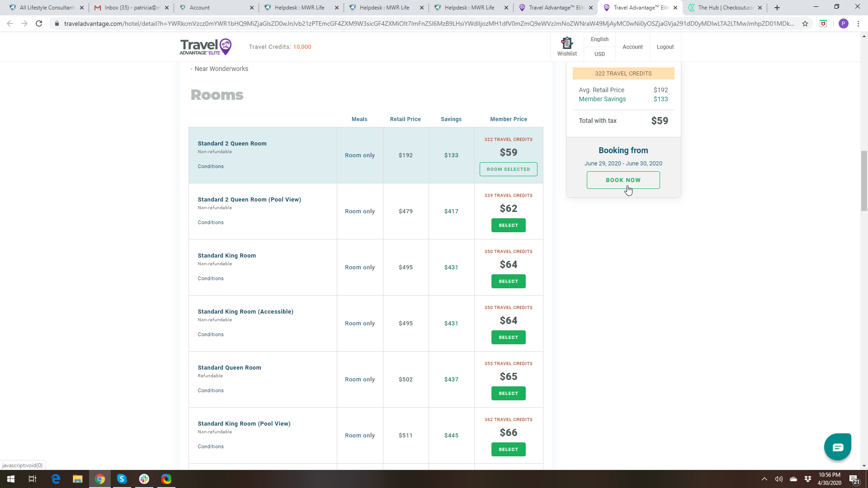This screenshot has height=488, width=868.
Task: Open the English language dropdown
Action: click(599, 39)
